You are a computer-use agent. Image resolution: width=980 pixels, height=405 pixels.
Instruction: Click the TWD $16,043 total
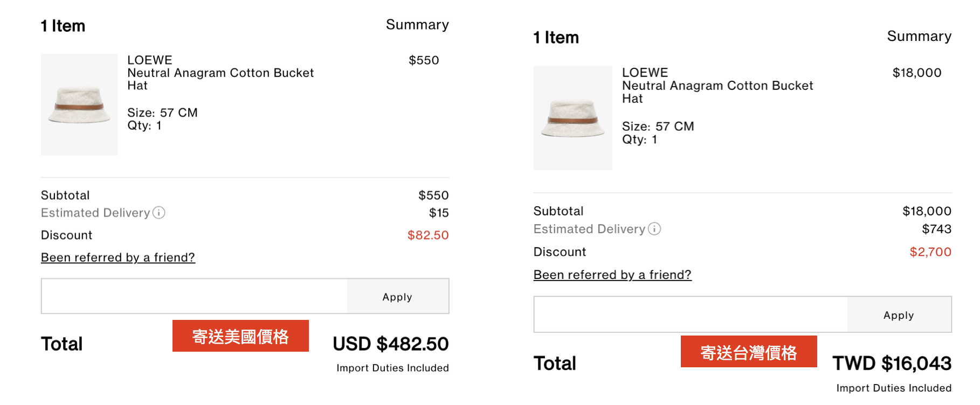pyautogui.click(x=892, y=364)
